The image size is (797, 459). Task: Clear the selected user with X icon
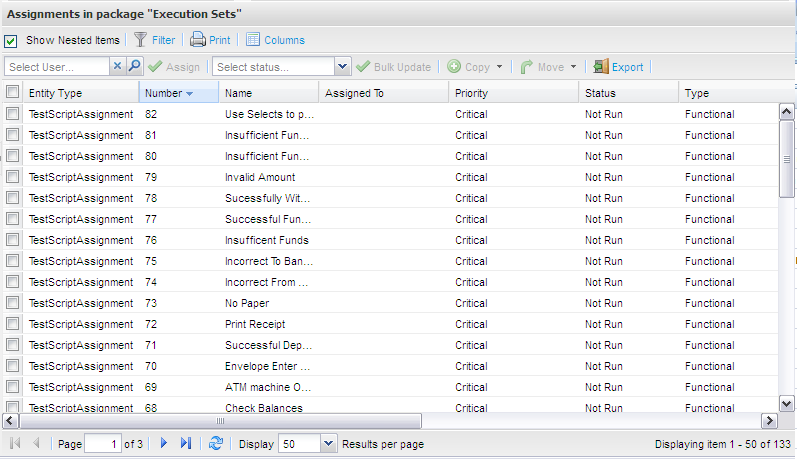pyautogui.click(x=116, y=67)
